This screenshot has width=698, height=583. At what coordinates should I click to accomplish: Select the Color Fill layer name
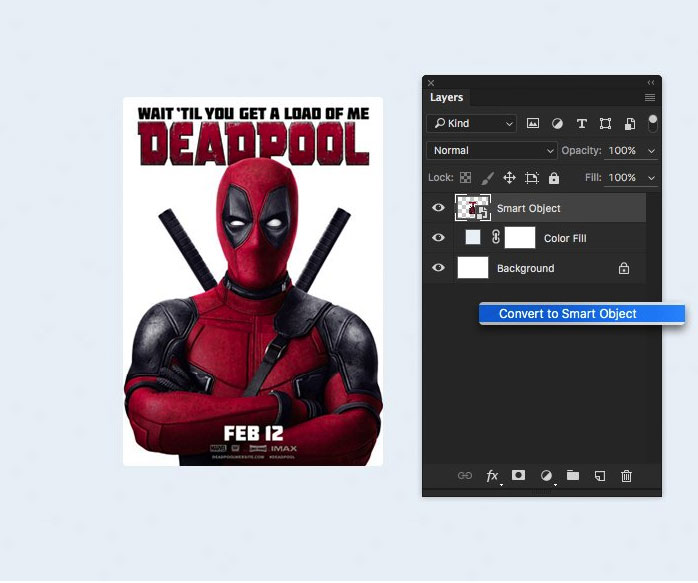(x=565, y=238)
